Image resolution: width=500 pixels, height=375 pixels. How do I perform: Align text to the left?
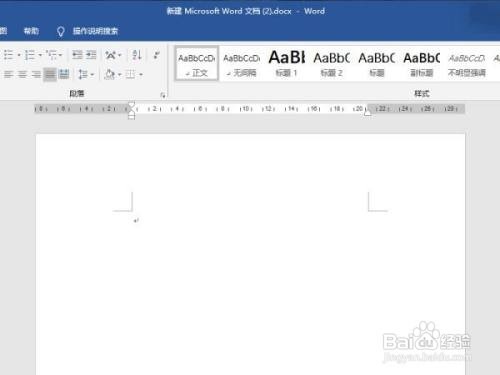click(x=9, y=74)
